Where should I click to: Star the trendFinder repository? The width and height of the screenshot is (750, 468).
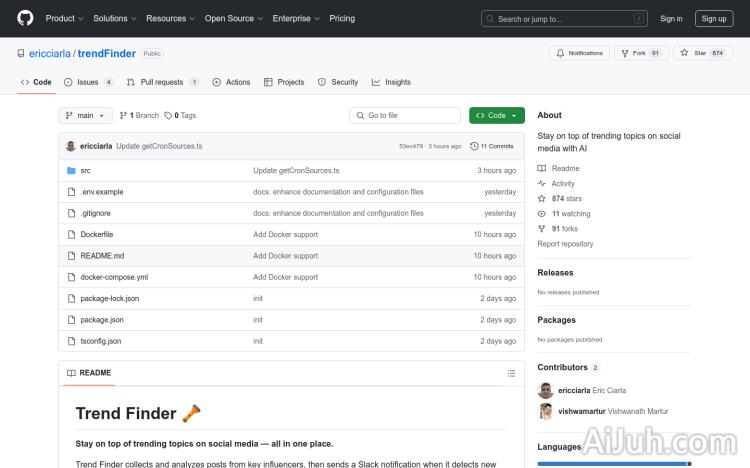click(x=695, y=53)
